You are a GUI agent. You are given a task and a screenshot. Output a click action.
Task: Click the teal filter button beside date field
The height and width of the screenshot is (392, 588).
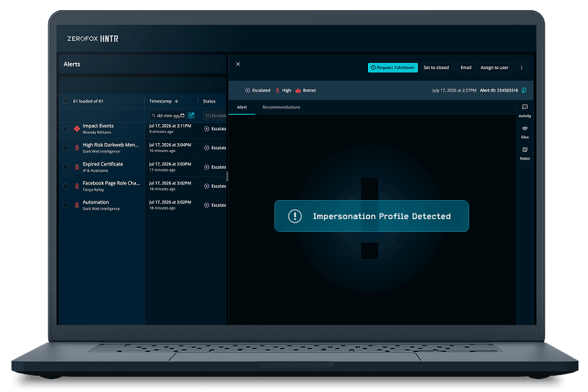point(191,115)
